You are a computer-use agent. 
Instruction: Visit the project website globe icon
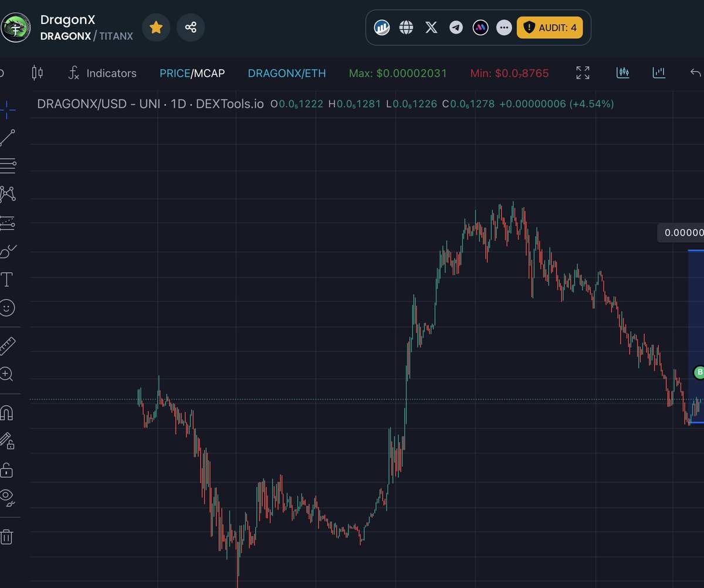[x=407, y=27]
